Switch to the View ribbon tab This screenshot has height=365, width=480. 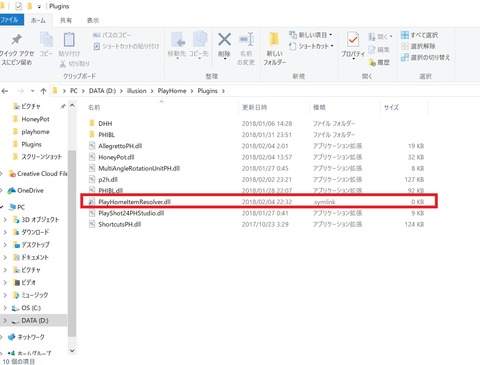point(93,20)
